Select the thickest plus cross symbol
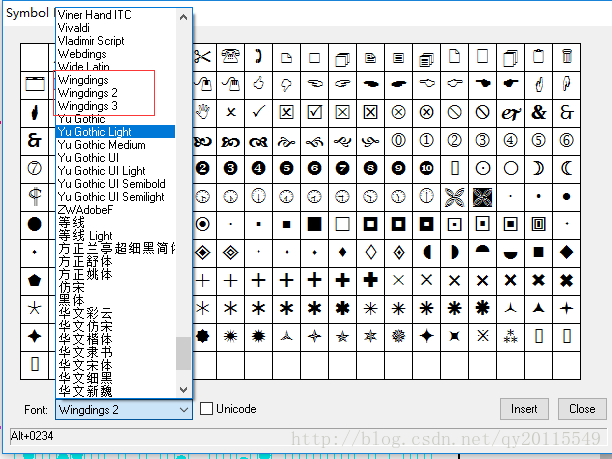Screen dimensions: 612x459 370,280
